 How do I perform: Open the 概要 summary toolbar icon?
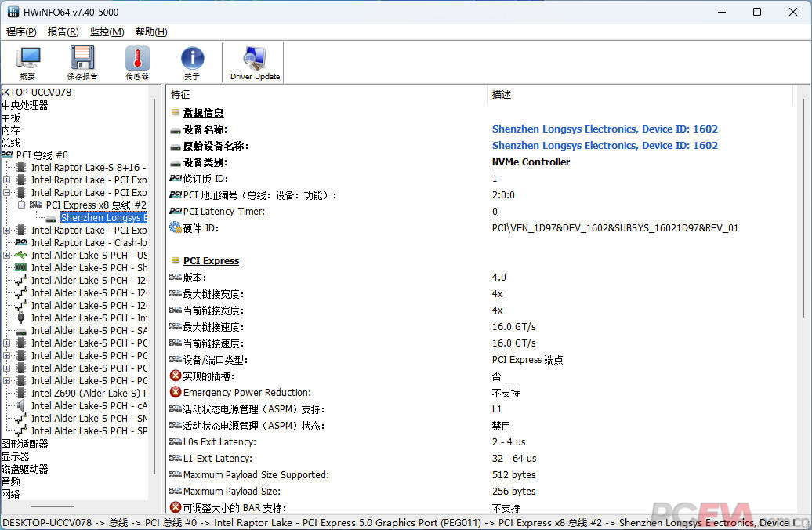point(28,57)
